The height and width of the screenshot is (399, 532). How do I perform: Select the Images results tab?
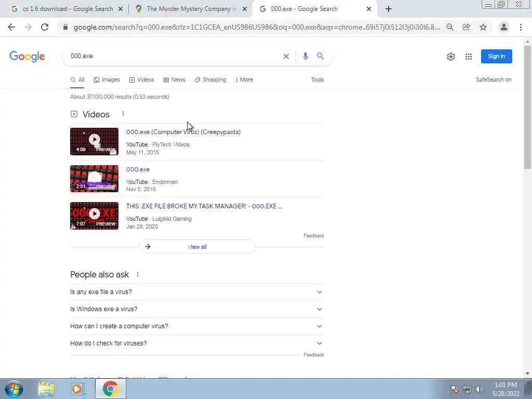pos(107,79)
